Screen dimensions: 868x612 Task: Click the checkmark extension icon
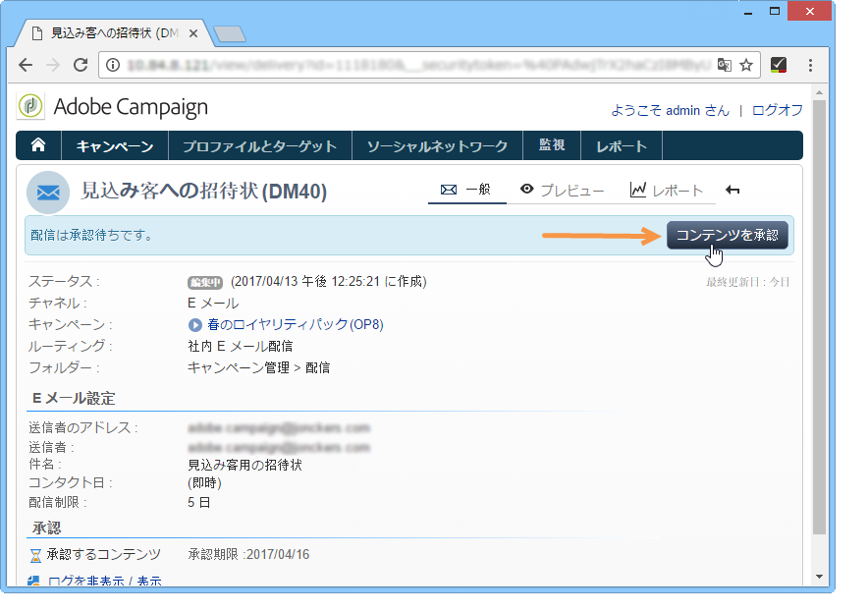[x=779, y=66]
